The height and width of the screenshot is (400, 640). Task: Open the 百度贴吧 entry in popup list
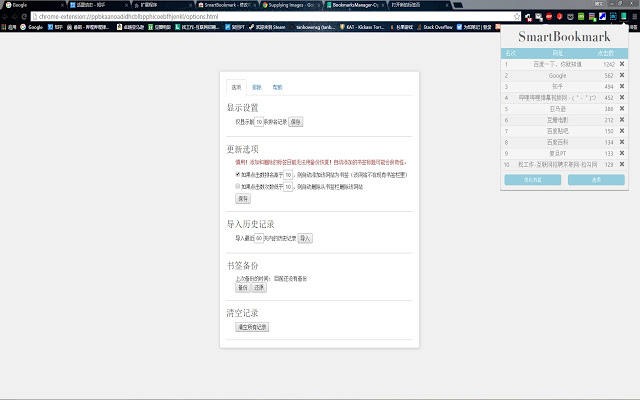pyautogui.click(x=557, y=131)
